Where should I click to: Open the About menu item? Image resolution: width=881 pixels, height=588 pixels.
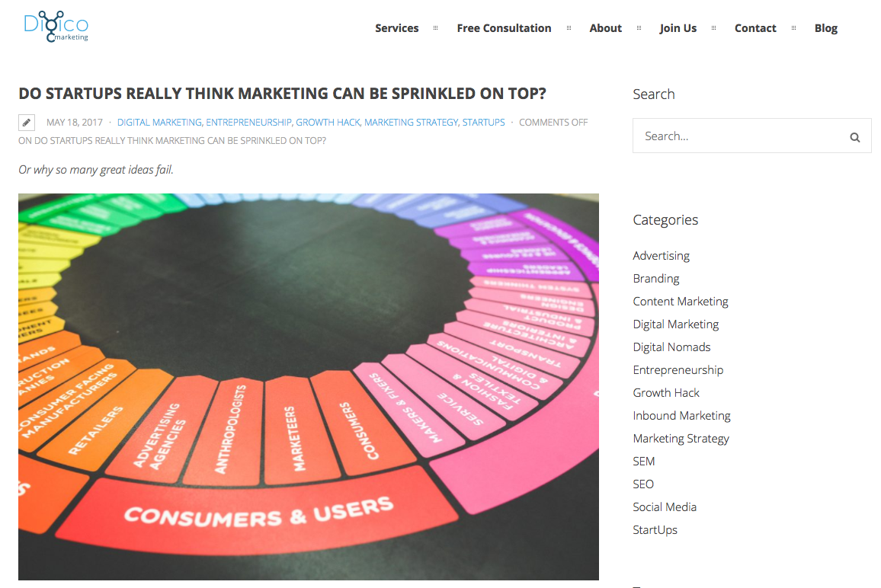pyautogui.click(x=605, y=28)
